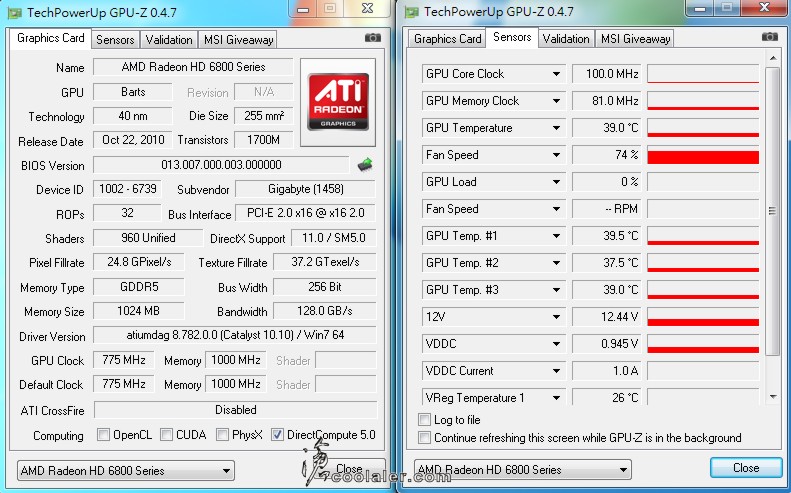
Task: Click the VDDC 0.945 V value
Action: 607,344
